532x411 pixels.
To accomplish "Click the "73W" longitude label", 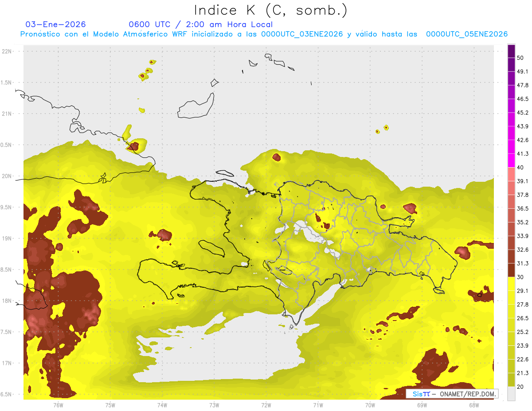I will 214,405.
